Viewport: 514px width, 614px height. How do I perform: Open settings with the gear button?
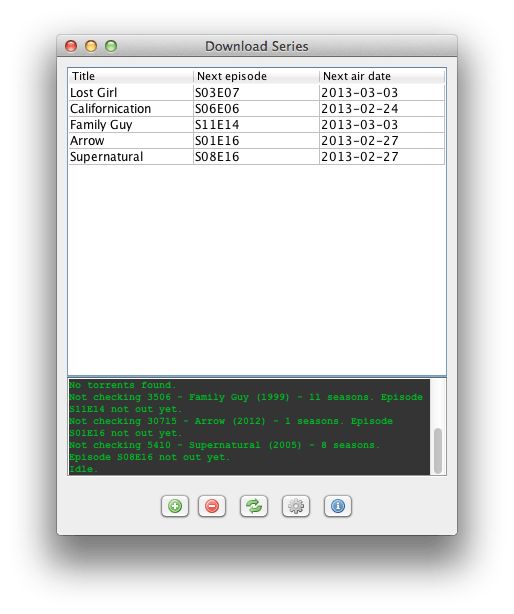(x=296, y=506)
